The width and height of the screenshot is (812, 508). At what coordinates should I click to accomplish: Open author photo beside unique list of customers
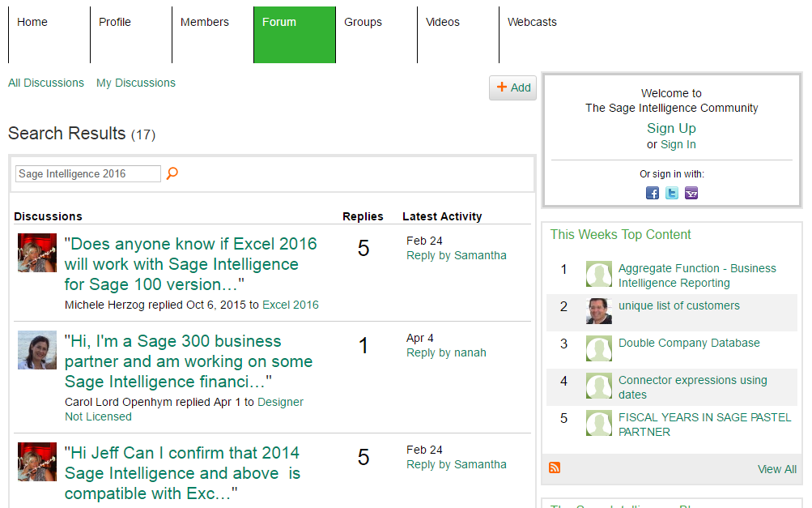point(599,311)
